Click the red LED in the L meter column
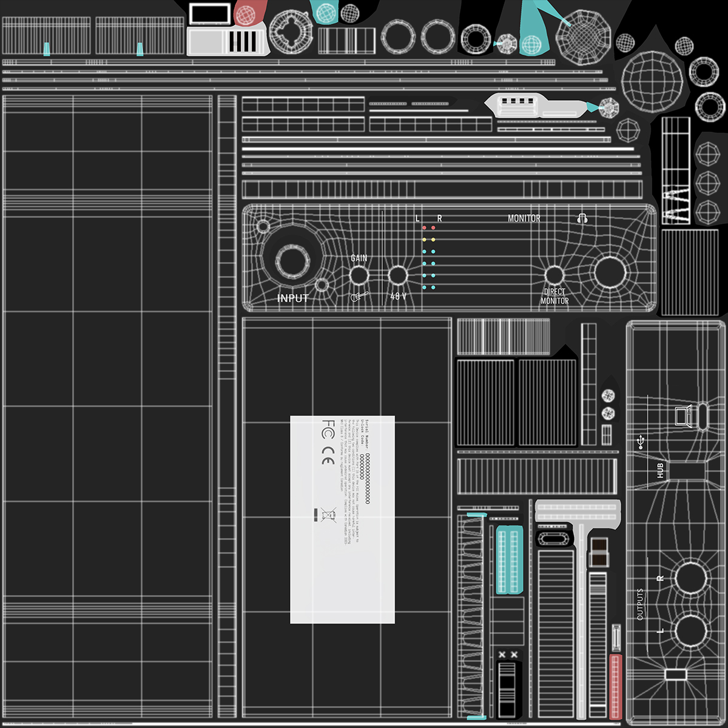The image size is (728, 728). point(424,228)
